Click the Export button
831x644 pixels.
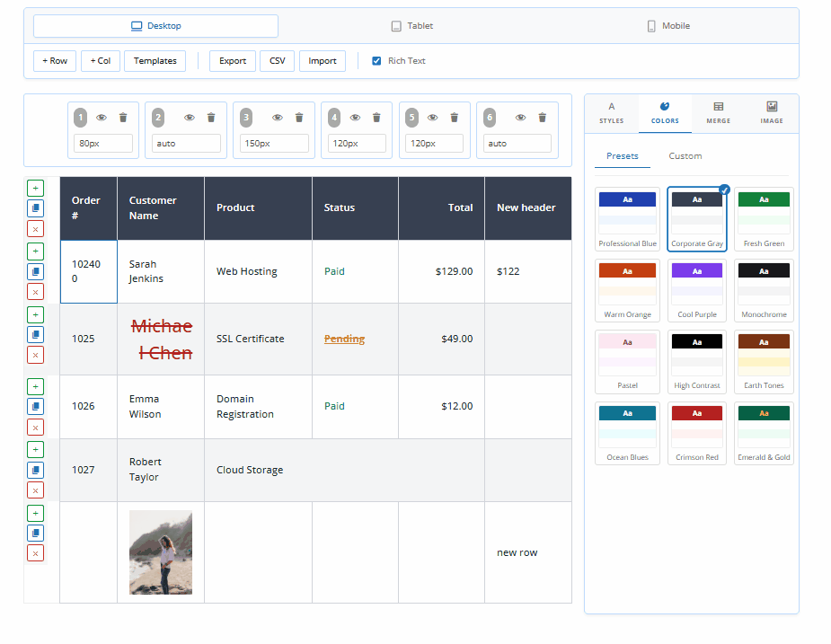click(233, 61)
